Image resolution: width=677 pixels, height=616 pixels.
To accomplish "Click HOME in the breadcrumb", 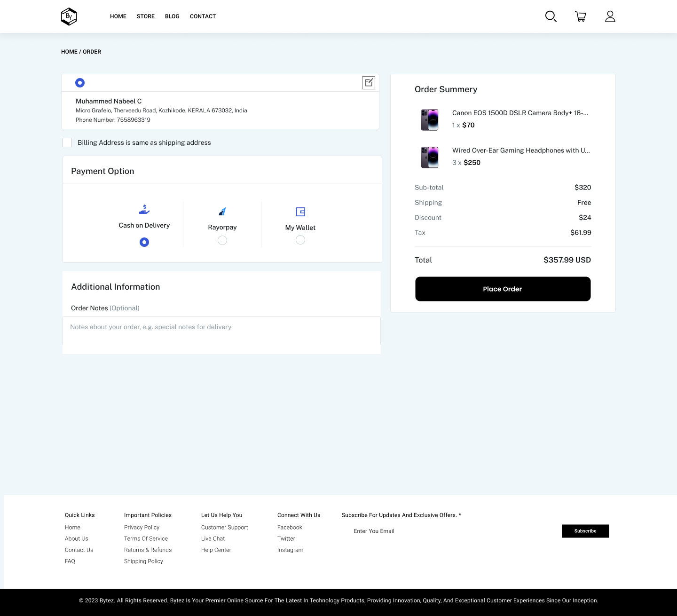I will pos(69,52).
